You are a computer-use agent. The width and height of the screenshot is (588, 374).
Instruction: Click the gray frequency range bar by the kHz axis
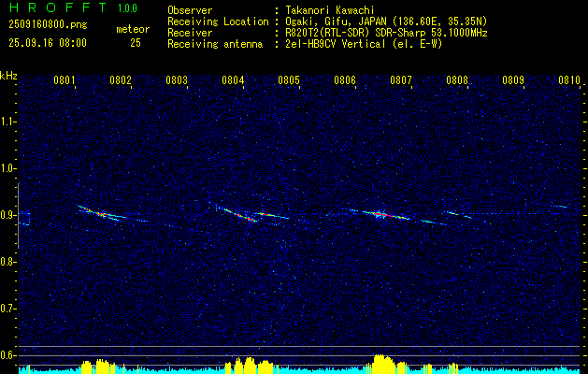click(18, 215)
